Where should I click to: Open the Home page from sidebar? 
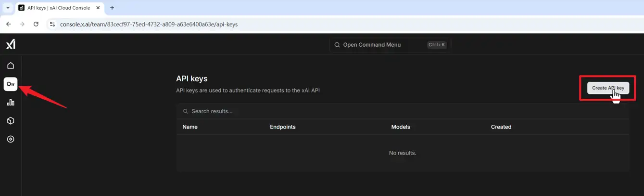click(11, 65)
